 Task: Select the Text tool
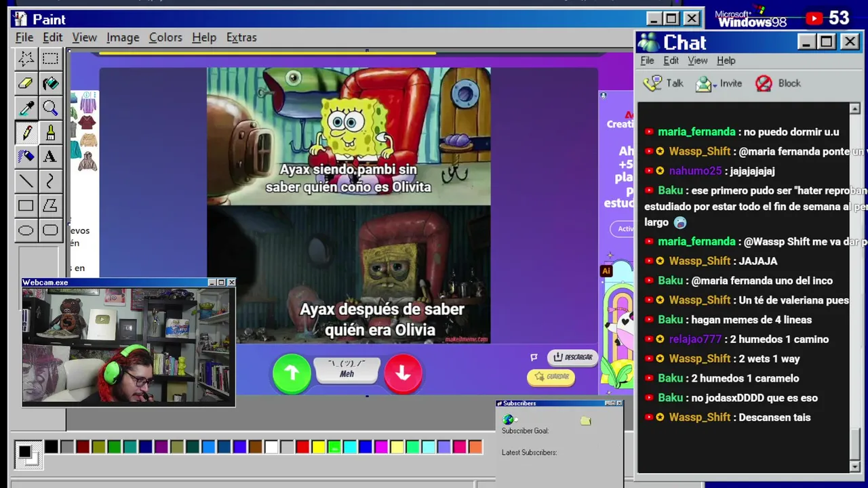(x=50, y=157)
